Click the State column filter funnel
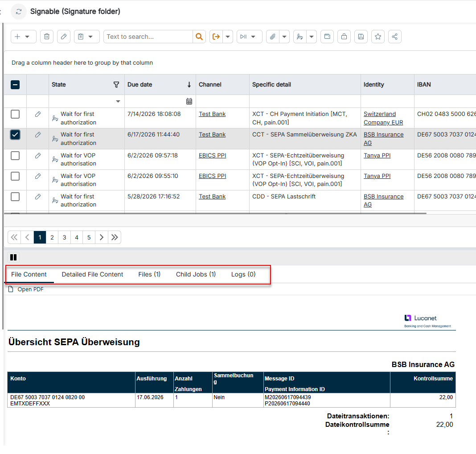 click(116, 85)
